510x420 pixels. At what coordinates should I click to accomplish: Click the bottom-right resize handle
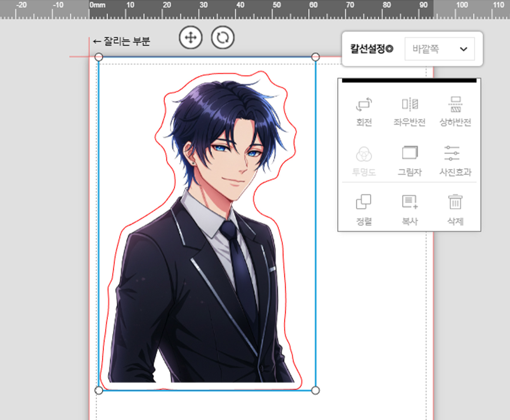pos(315,390)
